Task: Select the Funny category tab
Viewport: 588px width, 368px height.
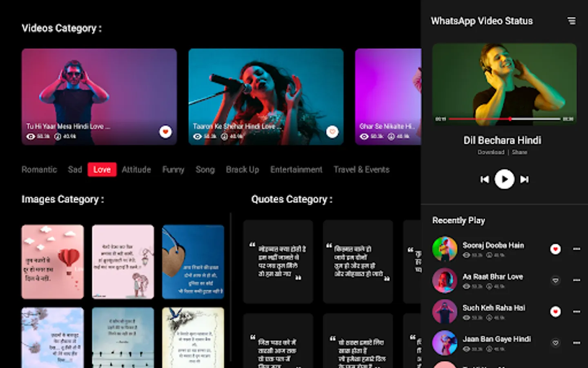Action: 173,170
